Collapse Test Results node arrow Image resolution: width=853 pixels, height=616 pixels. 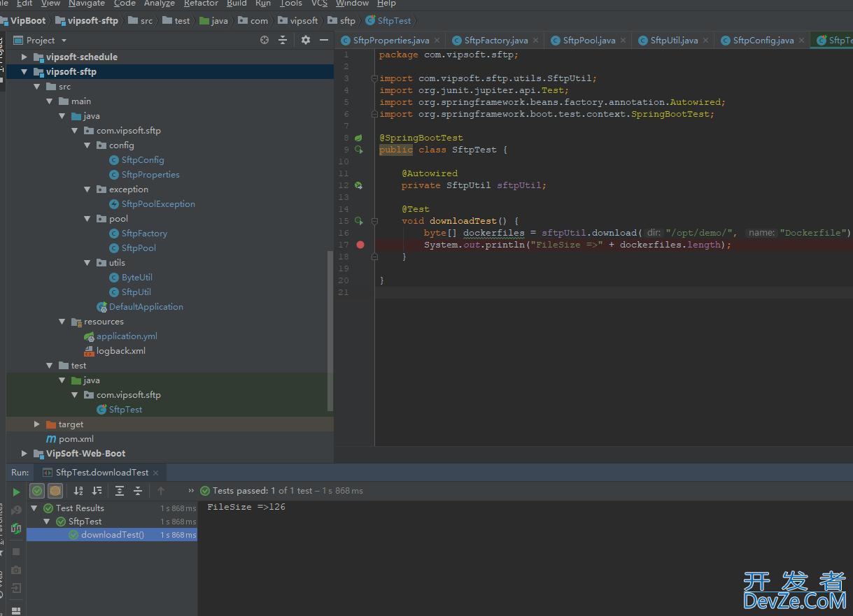pyautogui.click(x=34, y=508)
